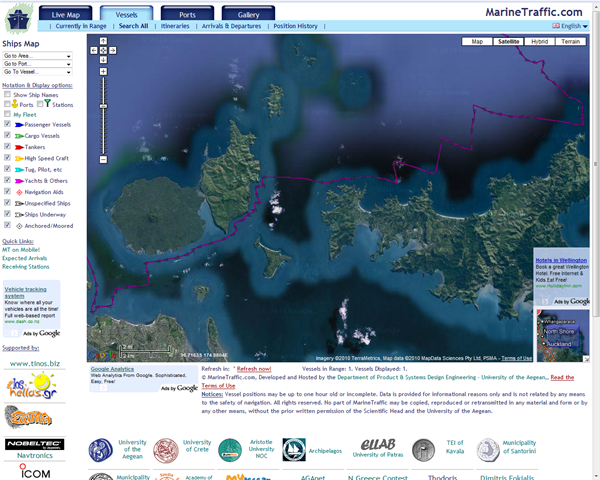
Task: Uncheck Passenger Vessels checkbox
Action: click(x=7, y=124)
